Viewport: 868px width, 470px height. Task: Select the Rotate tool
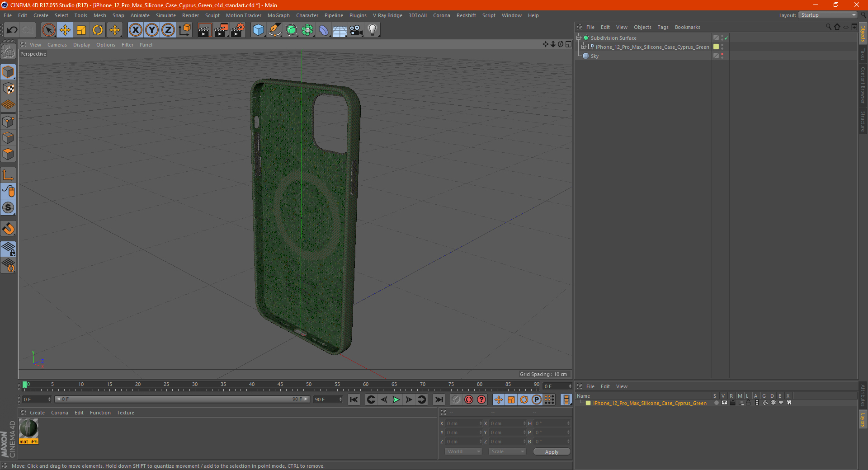(x=98, y=30)
